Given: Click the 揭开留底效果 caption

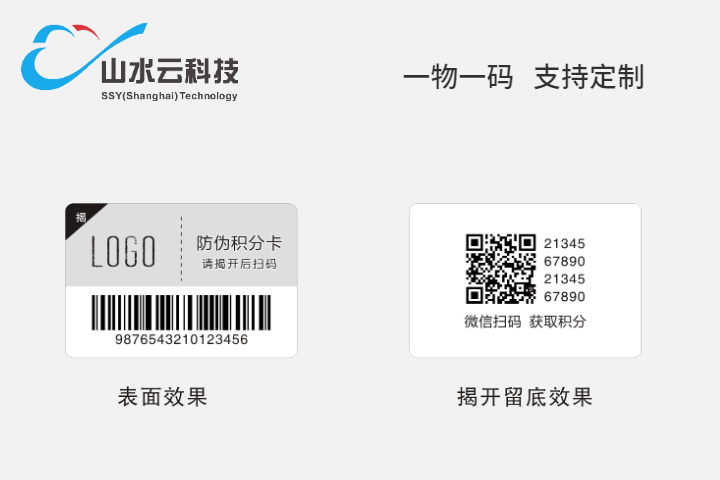Looking at the screenshot, I should (525, 397).
